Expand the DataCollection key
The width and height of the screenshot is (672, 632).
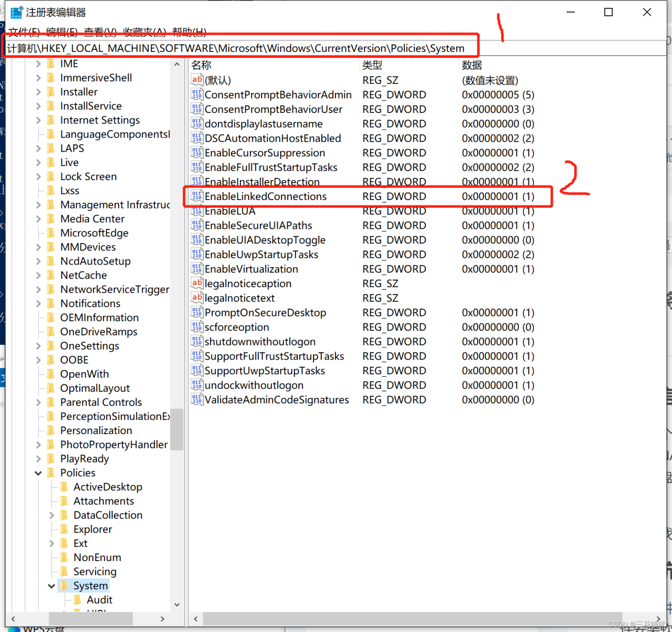[51, 515]
